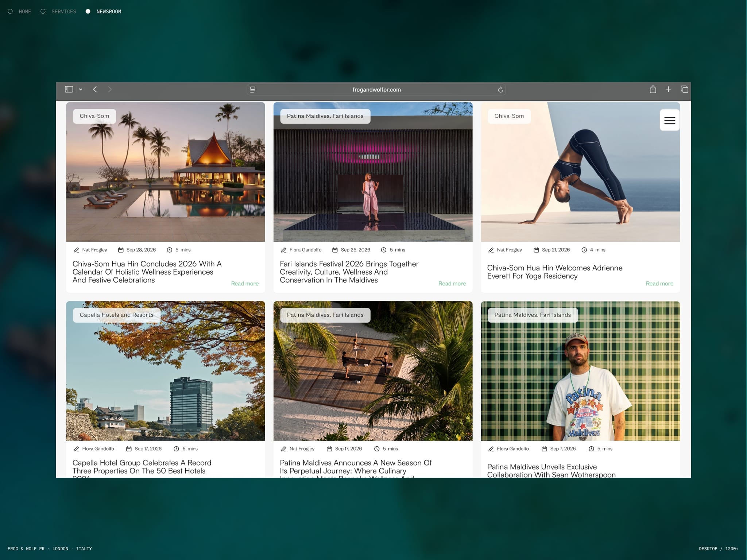Reload the page with the refresh icon

(x=500, y=90)
